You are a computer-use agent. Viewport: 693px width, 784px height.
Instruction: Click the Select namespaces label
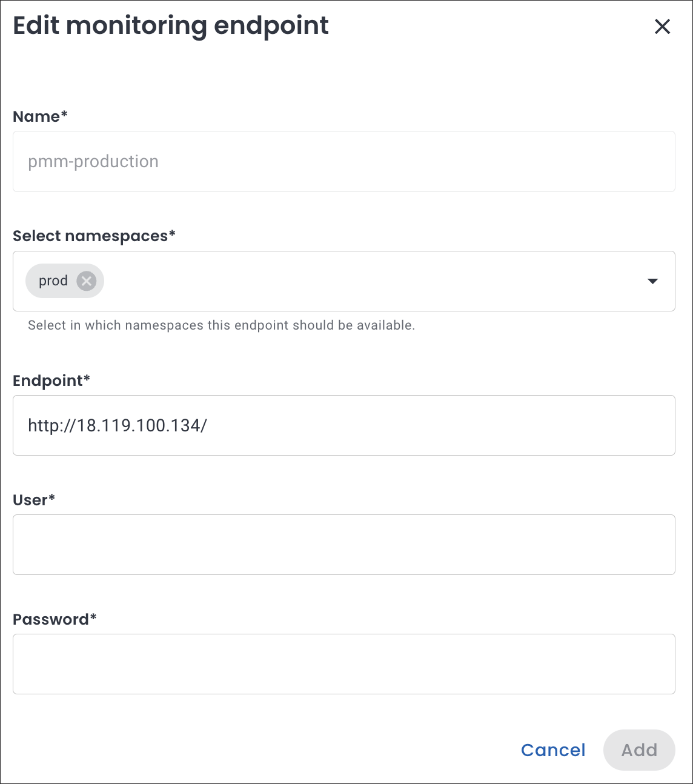pos(94,236)
